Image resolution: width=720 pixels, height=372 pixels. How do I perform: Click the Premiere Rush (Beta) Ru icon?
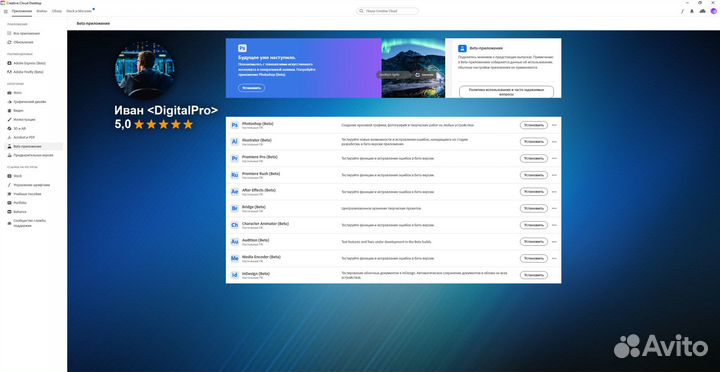click(235, 175)
